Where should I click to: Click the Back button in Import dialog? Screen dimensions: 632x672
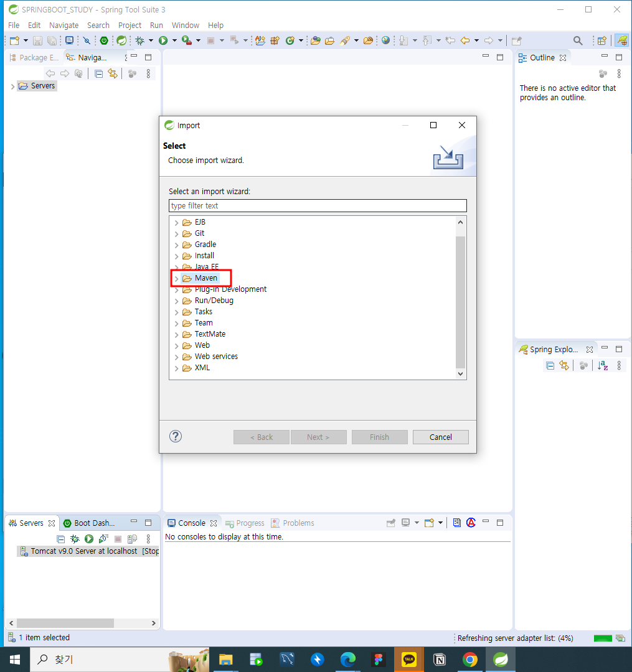click(x=261, y=437)
